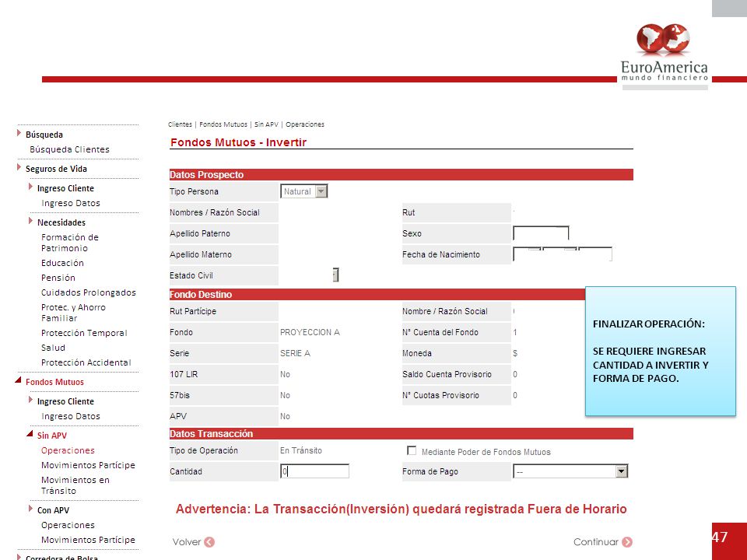Expand the Necesidades section triangle
The height and width of the screenshot is (560, 747).
point(31,221)
